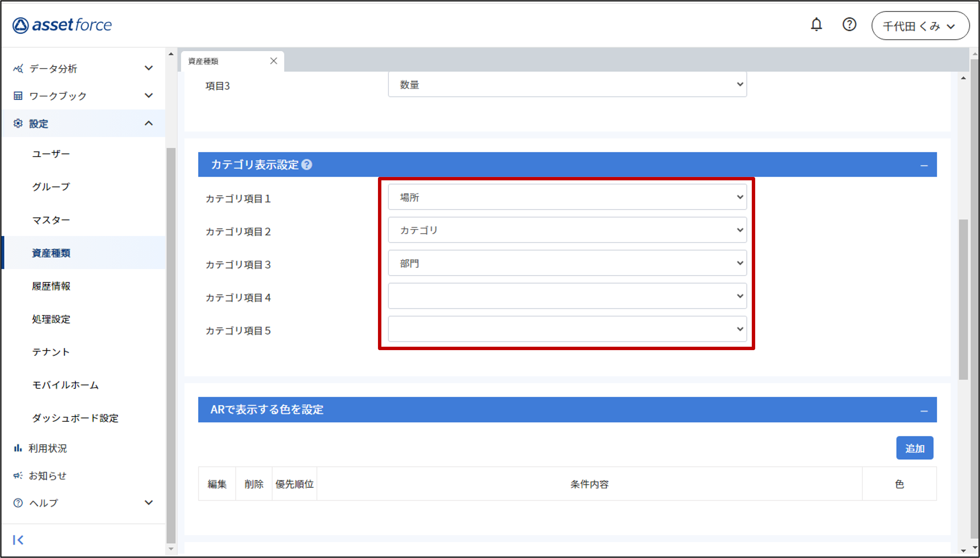The width and height of the screenshot is (980, 558).
Task: Open the empty カテゴリ項目4 dropdown
Action: point(567,296)
